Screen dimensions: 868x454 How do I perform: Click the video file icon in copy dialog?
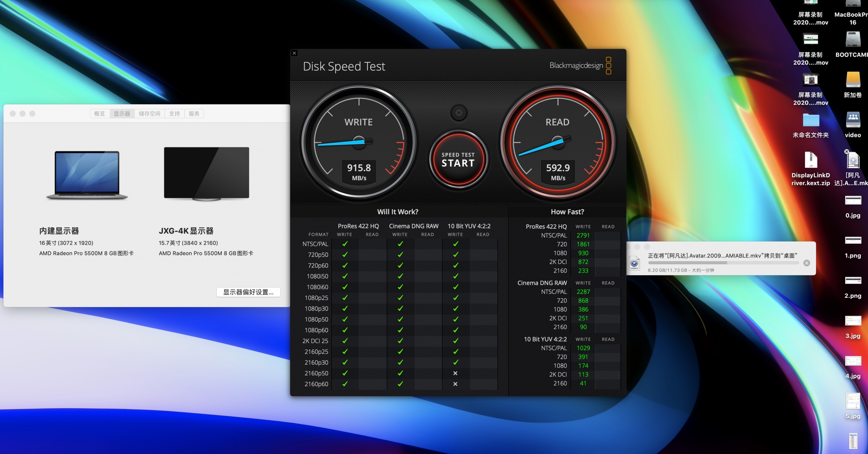[634, 263]
